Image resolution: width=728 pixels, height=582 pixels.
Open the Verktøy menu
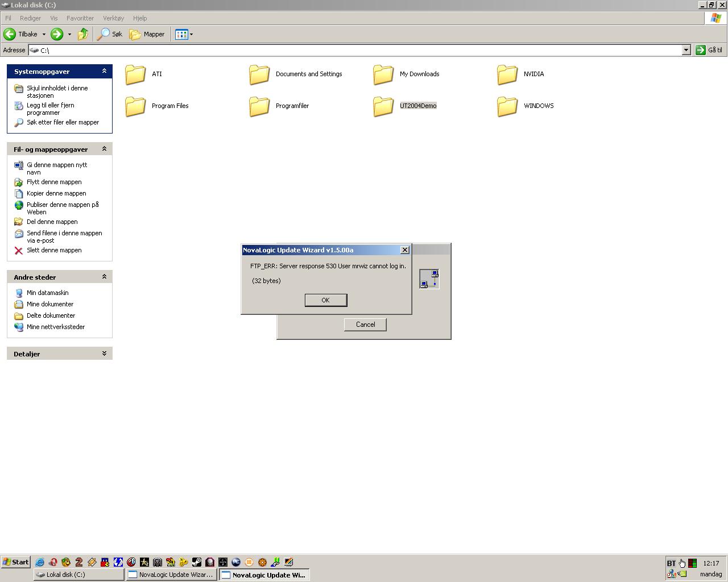coord(113,18)
